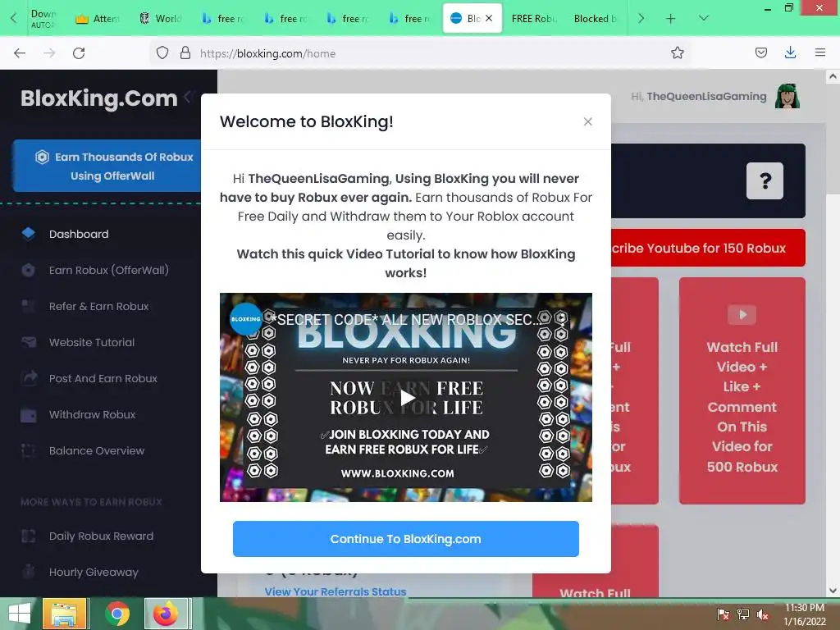Click Hourly Giveaway sidebar icon

29,572
